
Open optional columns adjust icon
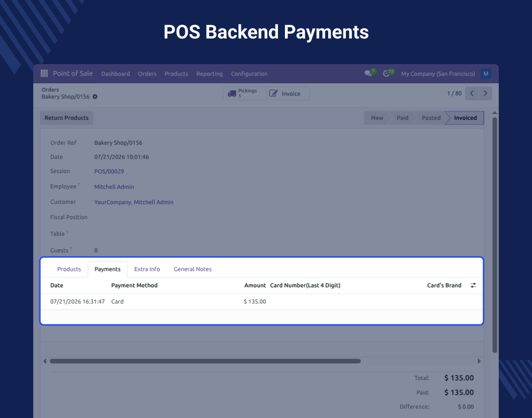[x=473, y=285]
